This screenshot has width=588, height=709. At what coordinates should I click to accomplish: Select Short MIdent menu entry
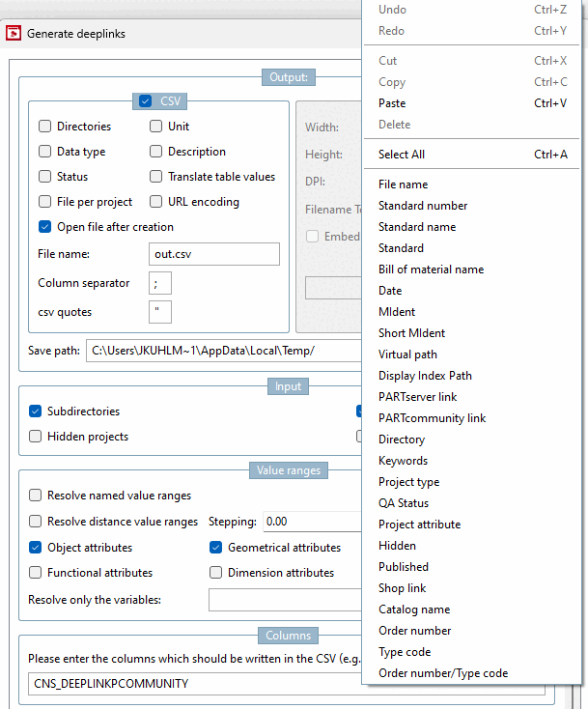(472, 333)
